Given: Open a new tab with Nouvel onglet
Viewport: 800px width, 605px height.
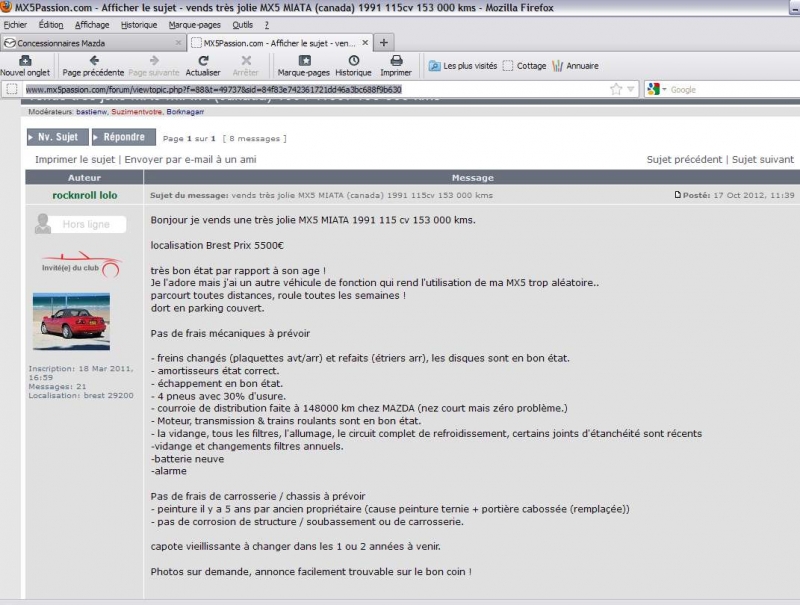Looking at the screenshot, I should click(x=24, y=66).
